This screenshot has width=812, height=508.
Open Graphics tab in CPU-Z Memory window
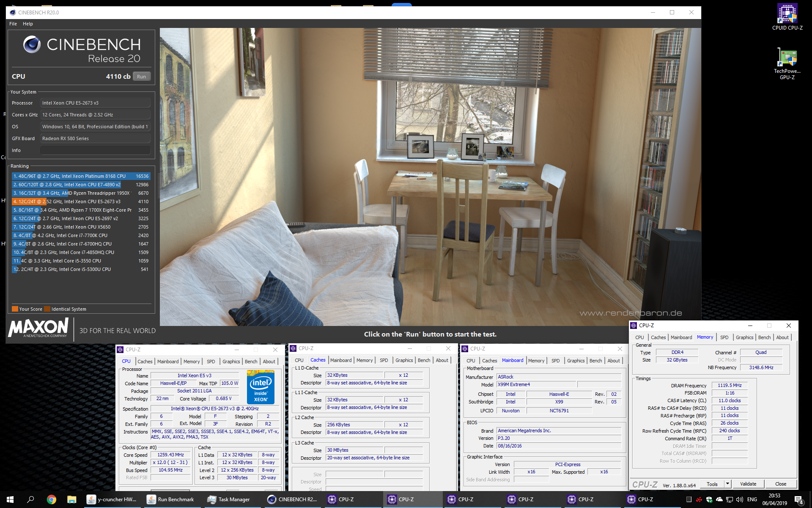click(x=745, y=337)
